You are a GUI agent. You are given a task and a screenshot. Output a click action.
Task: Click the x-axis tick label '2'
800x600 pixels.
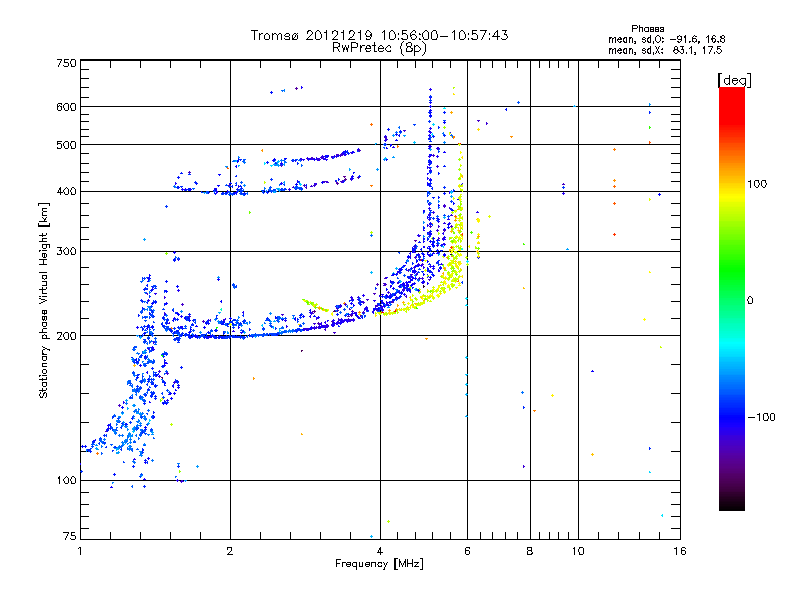point(230,551)
